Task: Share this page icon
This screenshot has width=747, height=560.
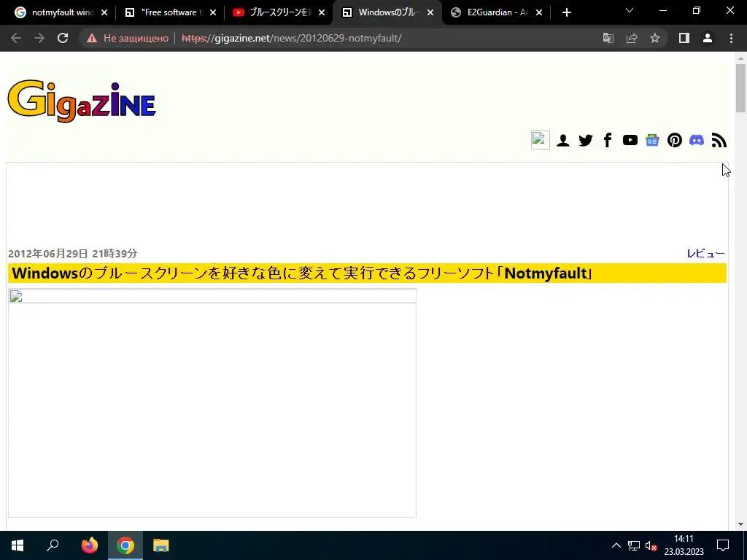Action: click(x=632, y=38)
